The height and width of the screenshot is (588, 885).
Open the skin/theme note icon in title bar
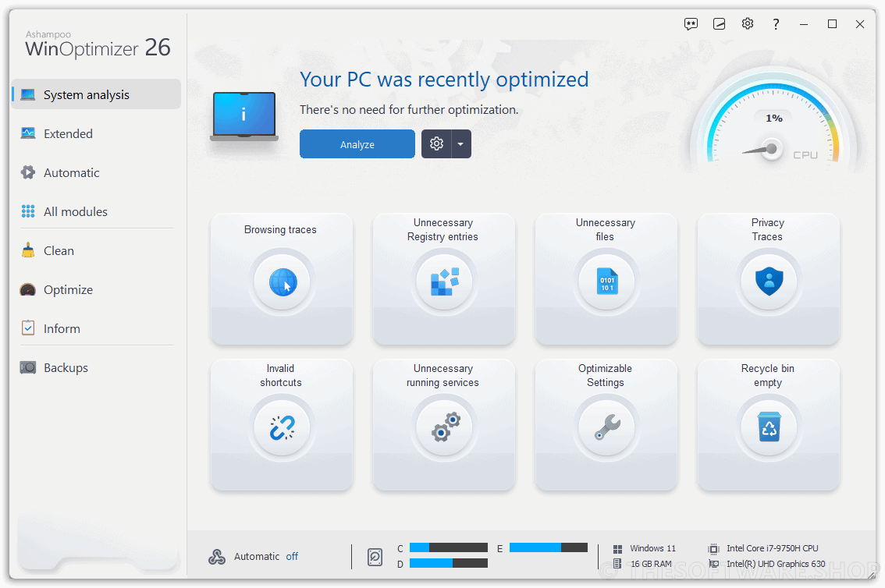coord(719,24)
